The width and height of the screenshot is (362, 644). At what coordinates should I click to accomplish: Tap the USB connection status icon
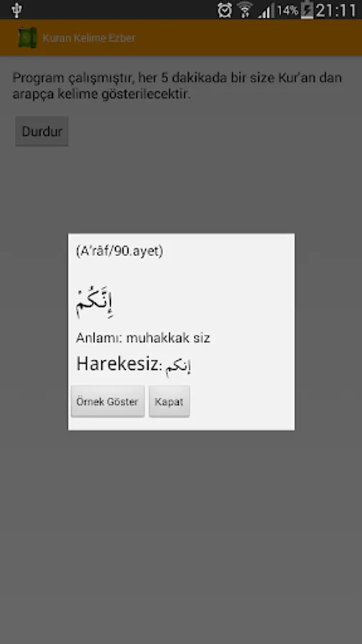coord(16,10)
